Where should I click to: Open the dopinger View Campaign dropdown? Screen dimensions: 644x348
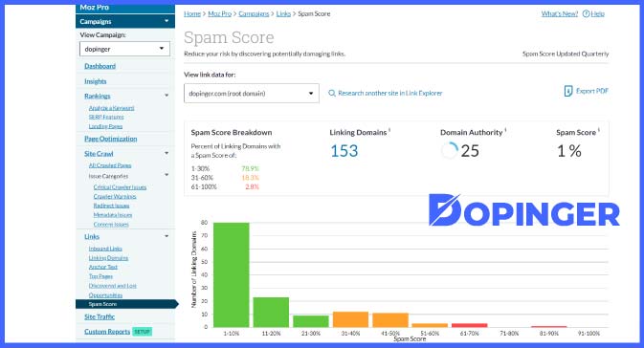[x=124, y=49]
